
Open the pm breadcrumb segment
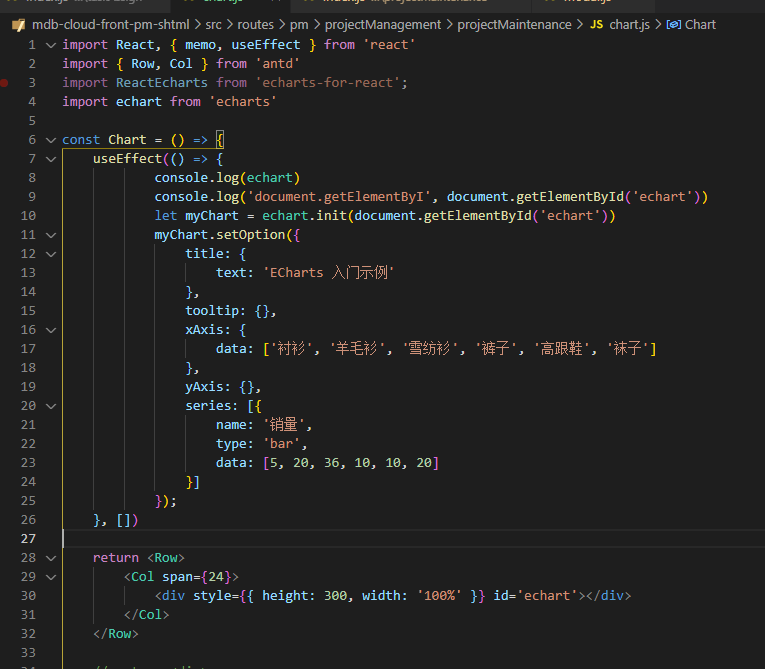pos(299,25)
